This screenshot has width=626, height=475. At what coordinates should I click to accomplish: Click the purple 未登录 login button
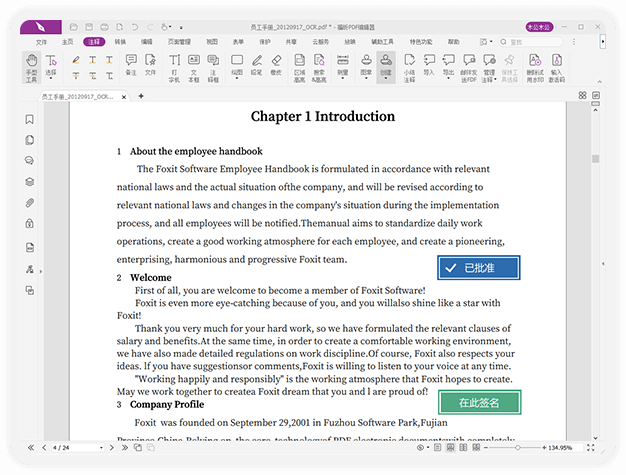pyautogui.click(x=539, y=27)
